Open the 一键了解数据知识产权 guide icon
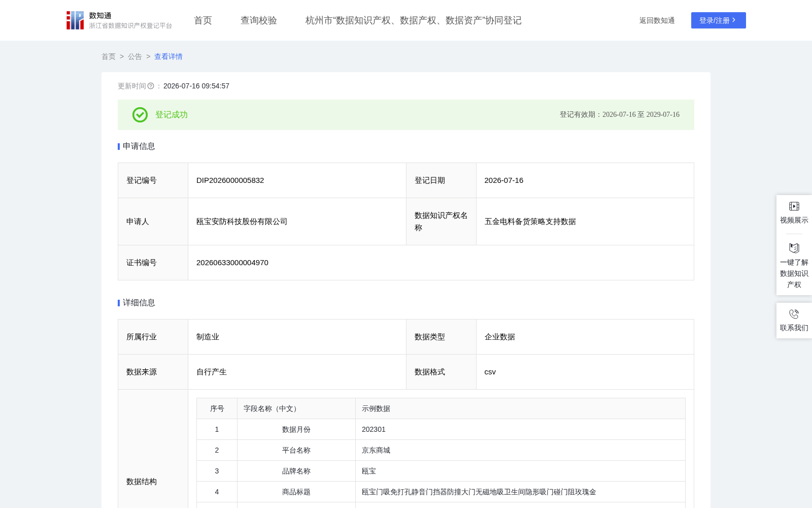The height and width of the screenshot is (508, 812). 794,248
